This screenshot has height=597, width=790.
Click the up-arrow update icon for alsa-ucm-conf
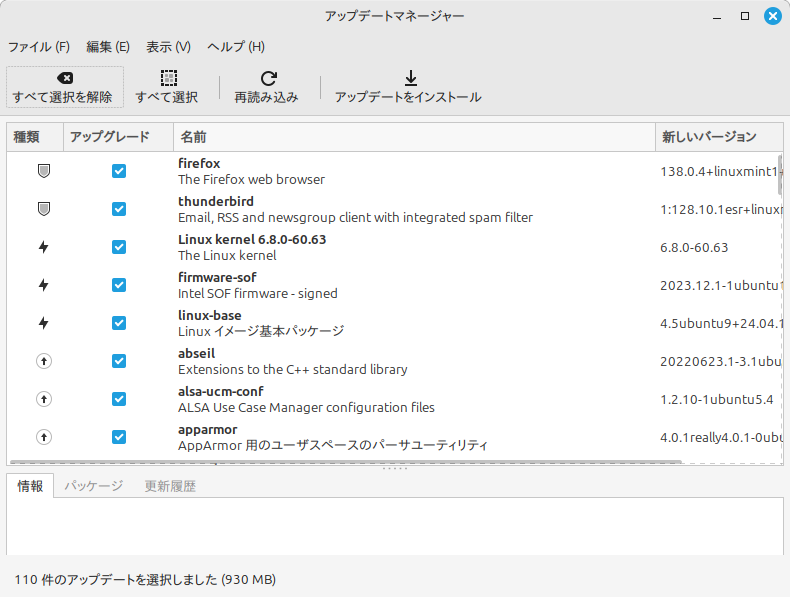(44, 399)
